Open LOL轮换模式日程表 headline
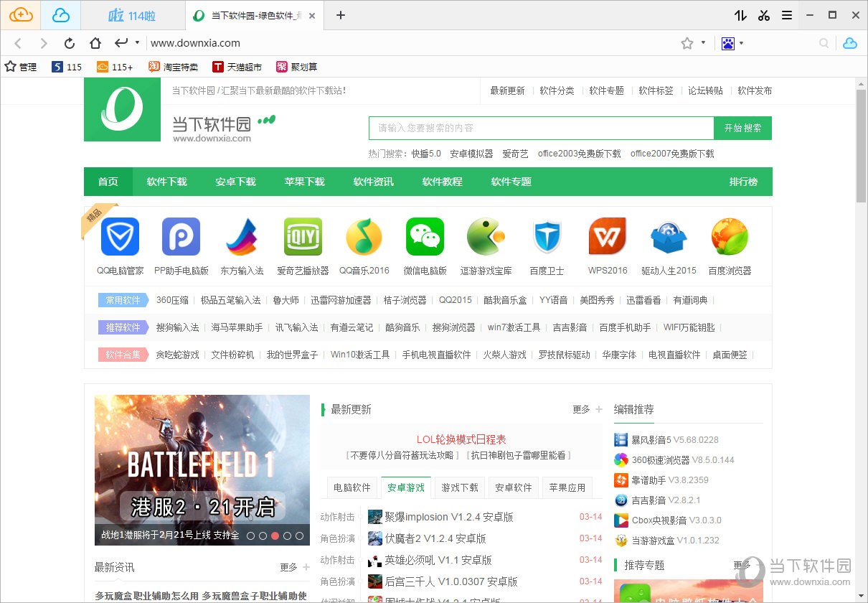The width and height of the screenshot is (868, 603). tap(461, 439)
